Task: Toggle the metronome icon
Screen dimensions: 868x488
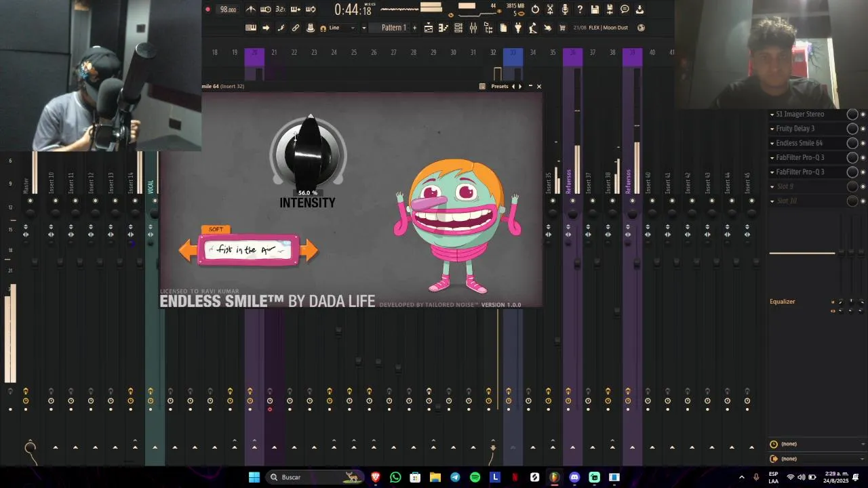Action: [x=251, y=9]
